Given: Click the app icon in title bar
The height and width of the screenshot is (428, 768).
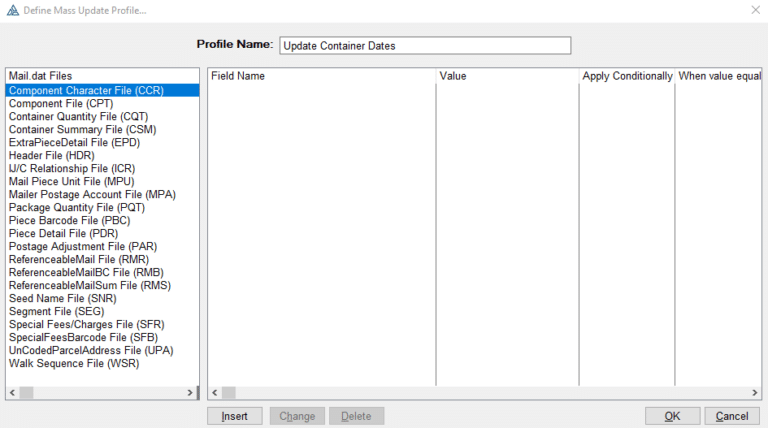Looking at the screenshot, I should coord(11,9).
